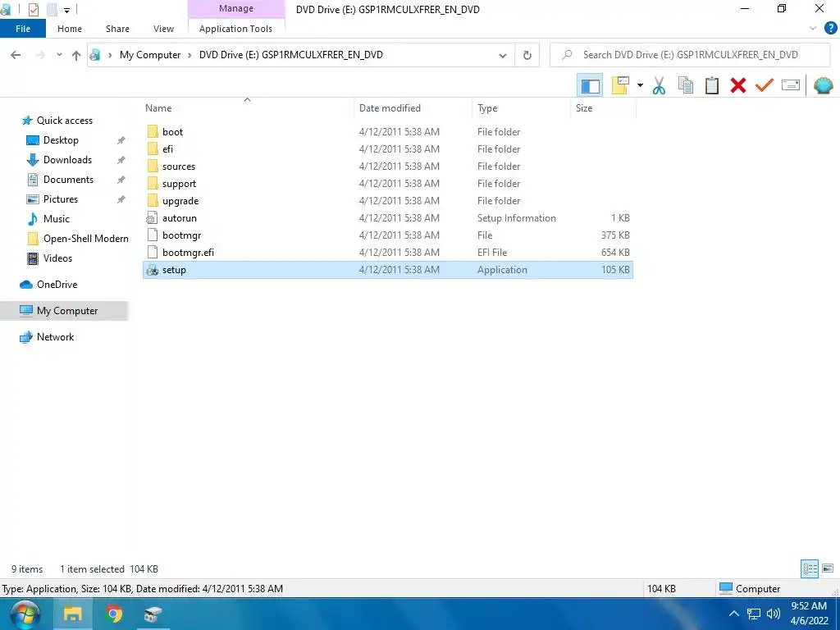Open Documents in the navigation pane

(x=68, y=180)
